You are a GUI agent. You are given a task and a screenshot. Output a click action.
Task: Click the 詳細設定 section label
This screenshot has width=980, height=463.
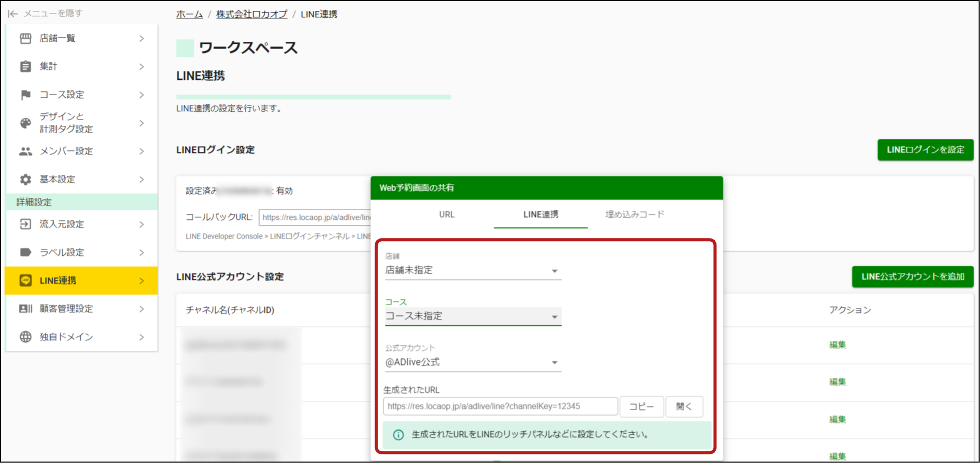(34, 202)
